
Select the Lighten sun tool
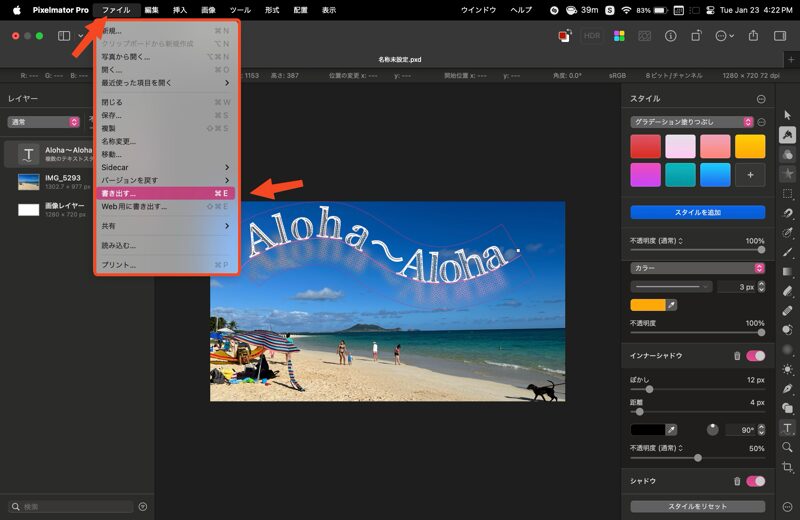point(787,369)
